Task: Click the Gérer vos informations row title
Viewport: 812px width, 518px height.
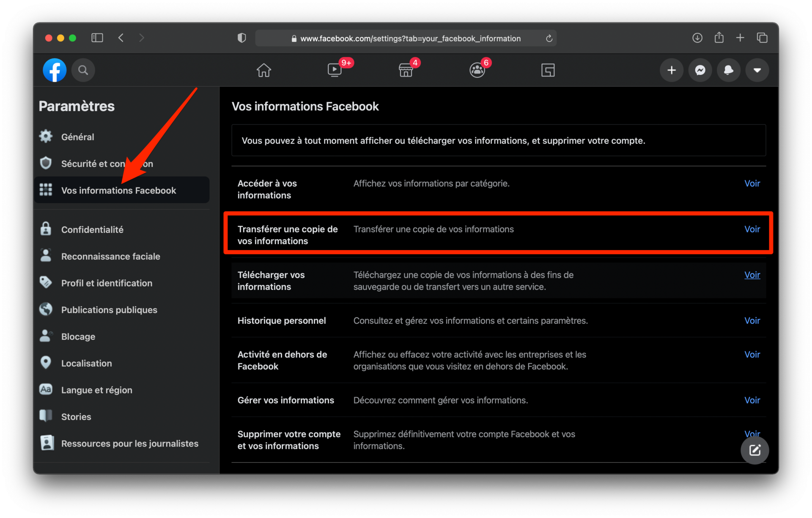Action: coord(286,400)
